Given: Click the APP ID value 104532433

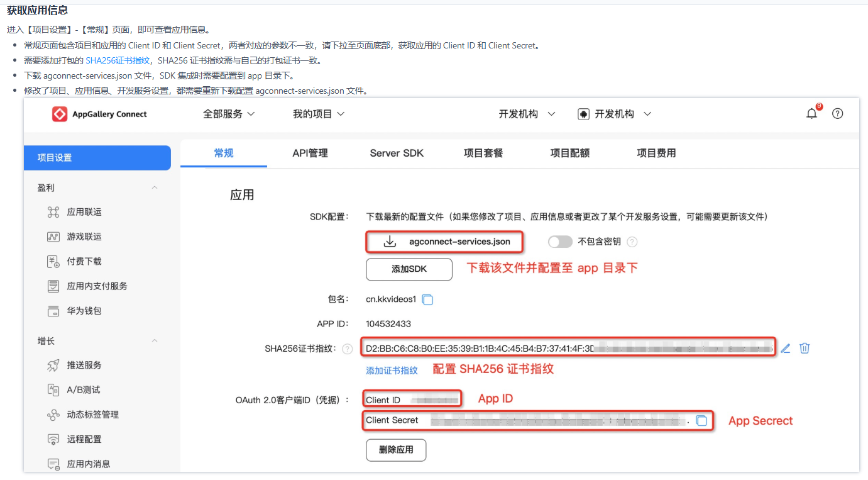Looking at the screenshot, I should (x=388, y=324).
